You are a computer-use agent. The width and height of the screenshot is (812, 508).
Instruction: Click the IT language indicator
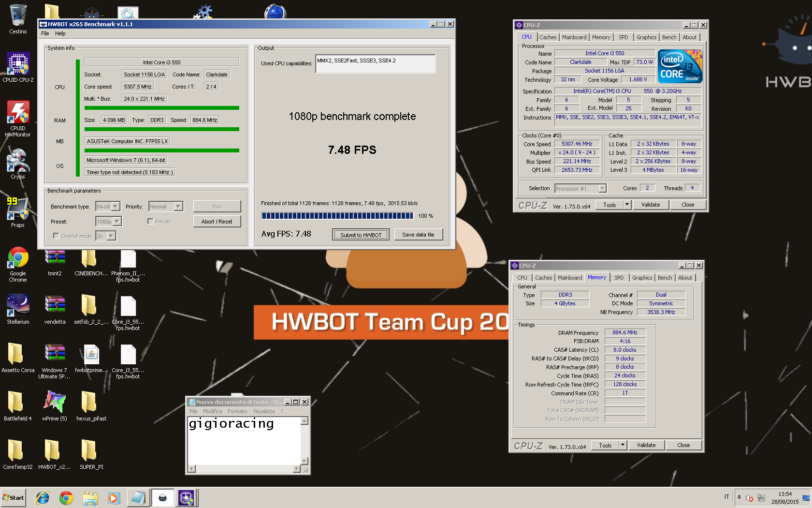click(x=726, y=497)
